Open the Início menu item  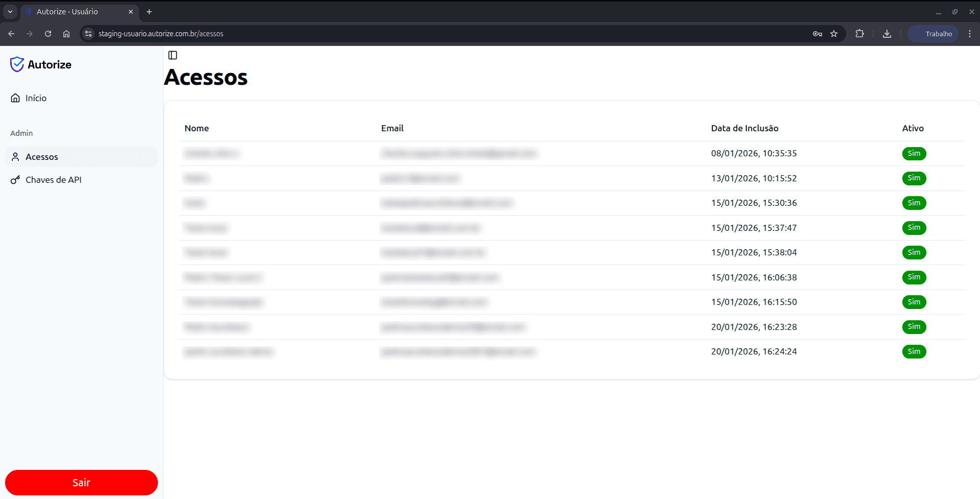pos(81,98)
